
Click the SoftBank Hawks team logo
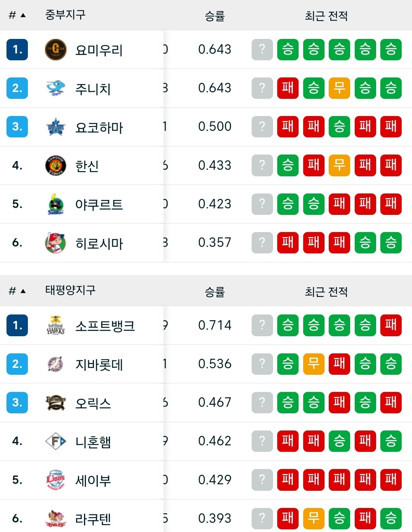click(56, 326)
